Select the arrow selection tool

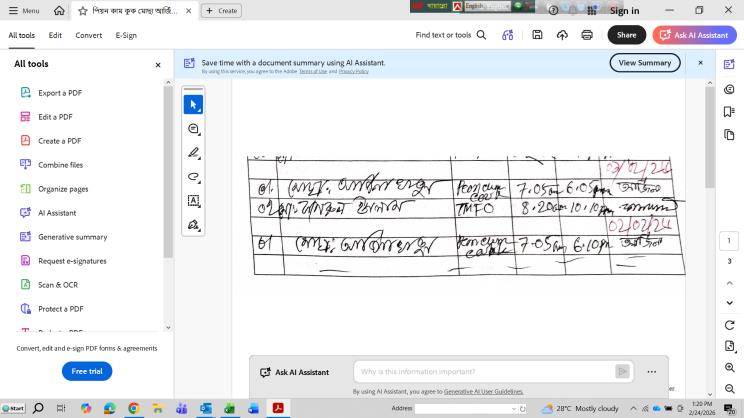[x=193, y=104]
